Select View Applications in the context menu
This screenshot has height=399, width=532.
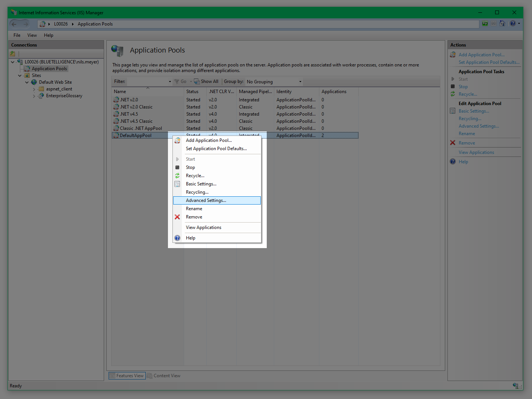203,227
